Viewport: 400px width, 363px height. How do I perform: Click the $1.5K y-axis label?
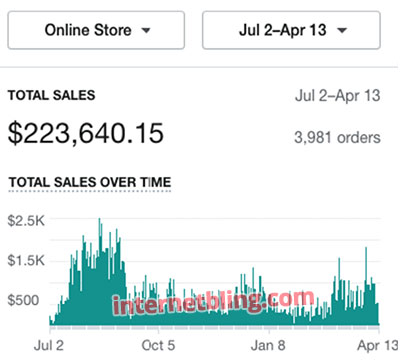tap(26, 260)
